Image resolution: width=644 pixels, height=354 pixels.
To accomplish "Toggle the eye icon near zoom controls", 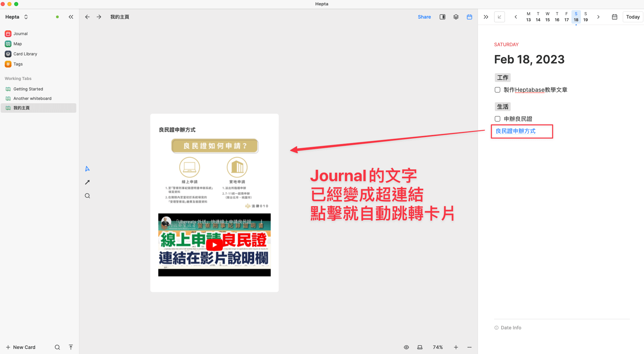I will pos(406,347).
